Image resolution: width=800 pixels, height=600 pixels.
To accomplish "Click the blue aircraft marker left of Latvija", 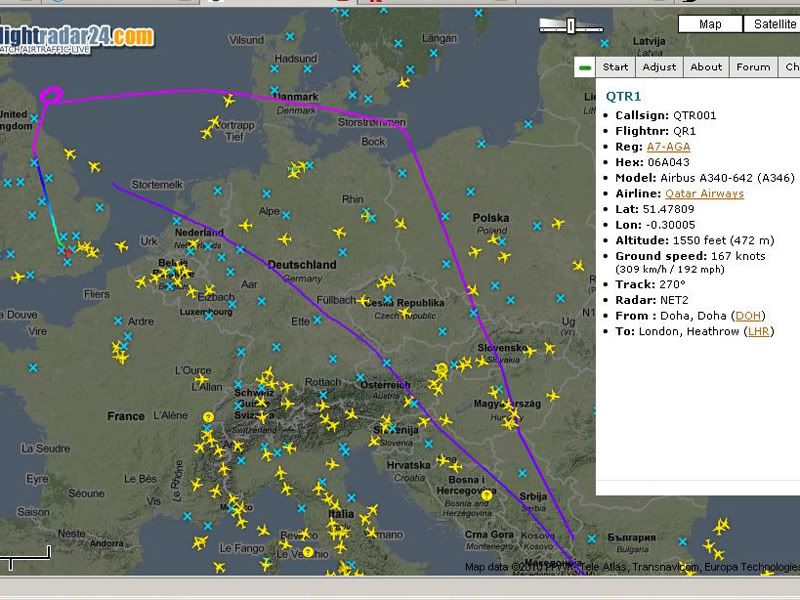I will pos(604,43).
